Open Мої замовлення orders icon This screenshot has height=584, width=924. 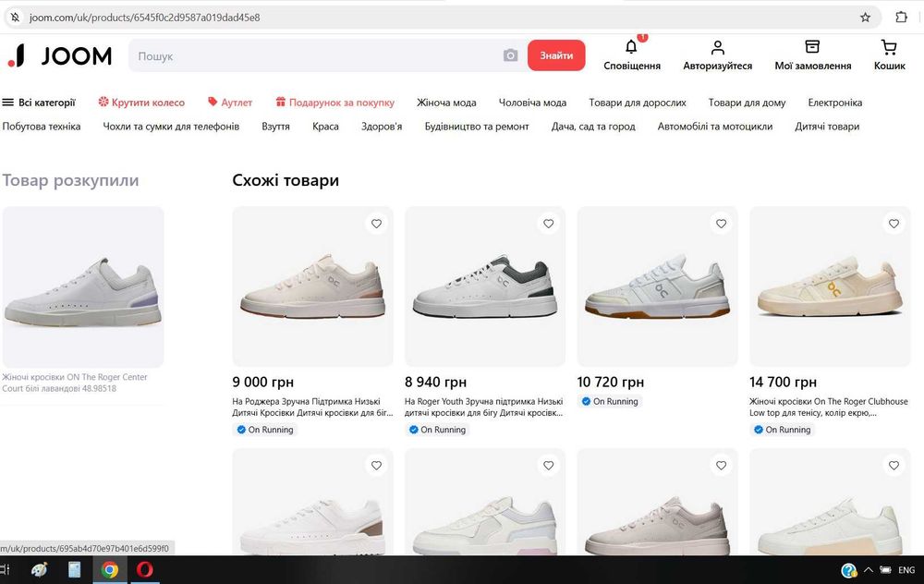click(812, 46)
